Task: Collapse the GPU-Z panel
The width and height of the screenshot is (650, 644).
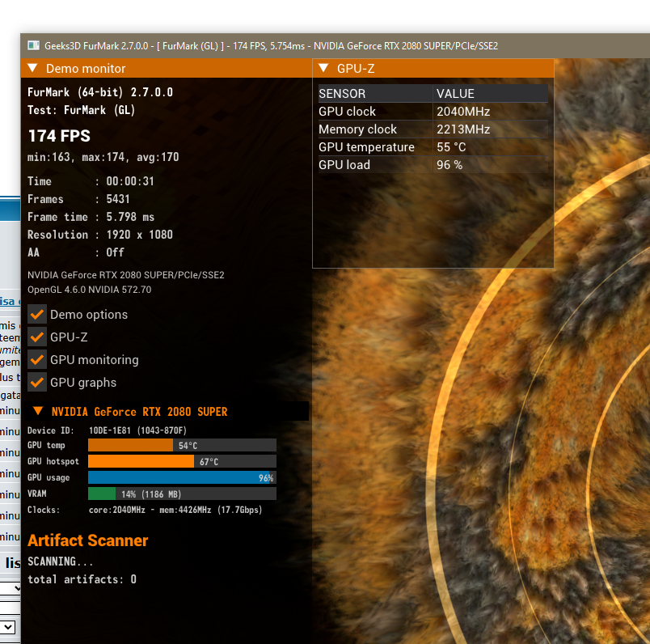Action: point(323,69)
